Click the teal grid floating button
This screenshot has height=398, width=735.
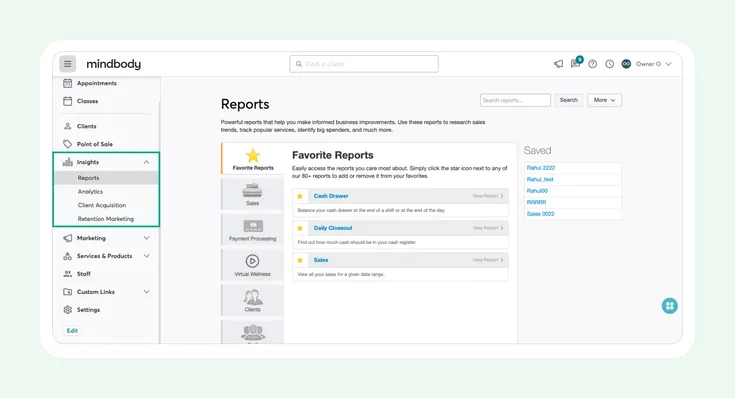click(669, 306)
